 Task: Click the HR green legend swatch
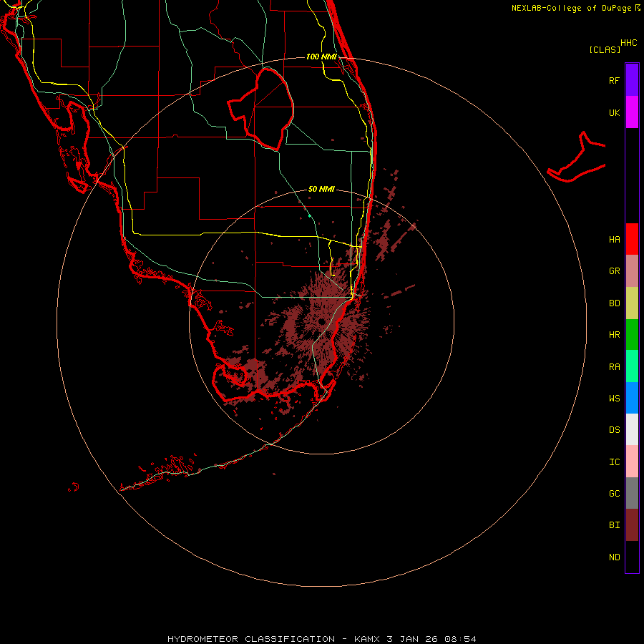click(632, 335)
